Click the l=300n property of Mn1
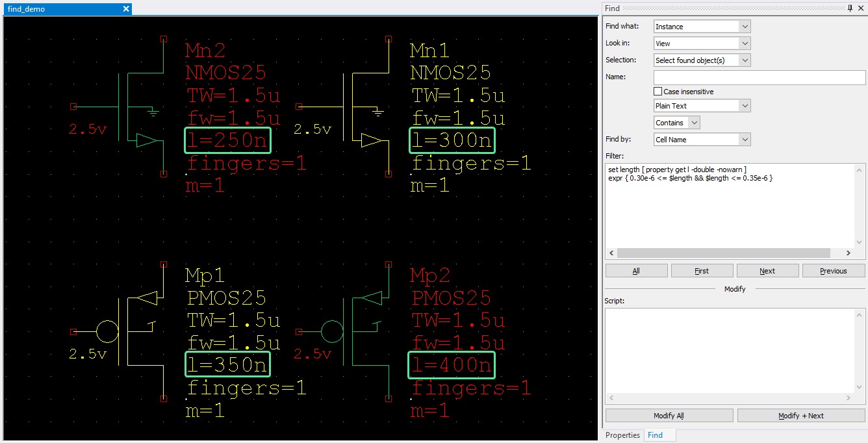 tap(452, 140)
